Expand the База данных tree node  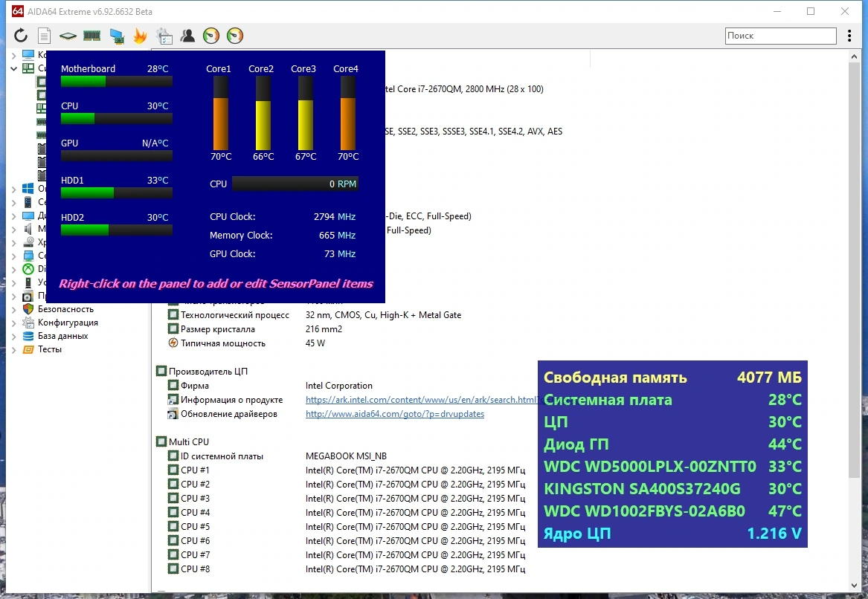click(x=14, y=336)
